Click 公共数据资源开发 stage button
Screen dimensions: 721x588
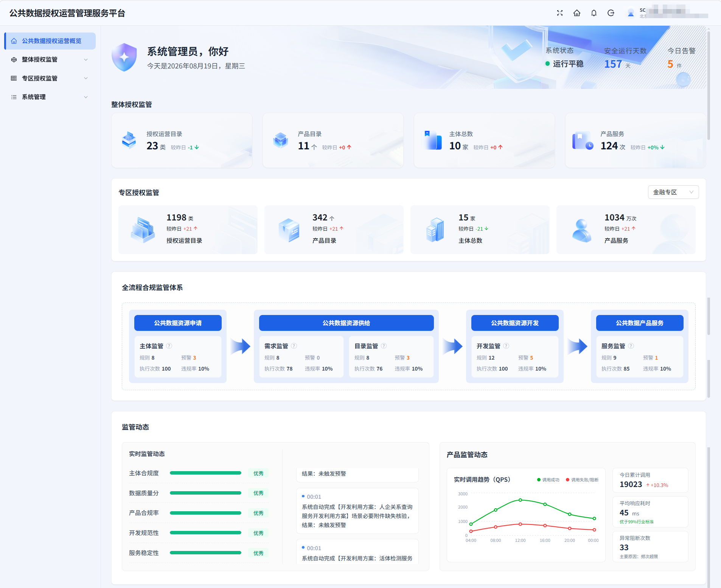515,323
